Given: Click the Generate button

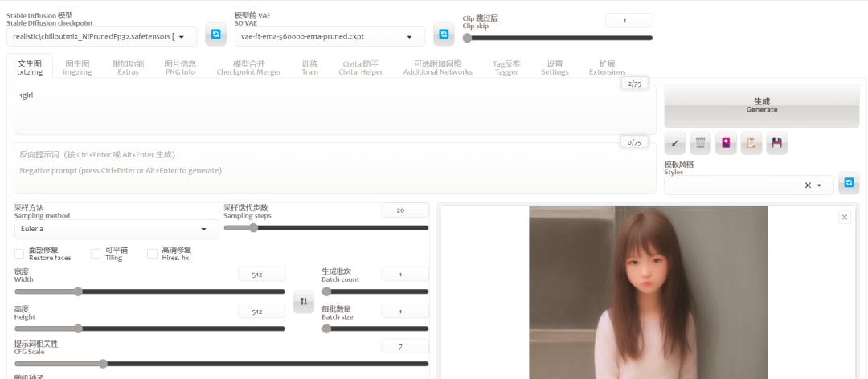Looking at the screenshot, I should pos(762,105).
